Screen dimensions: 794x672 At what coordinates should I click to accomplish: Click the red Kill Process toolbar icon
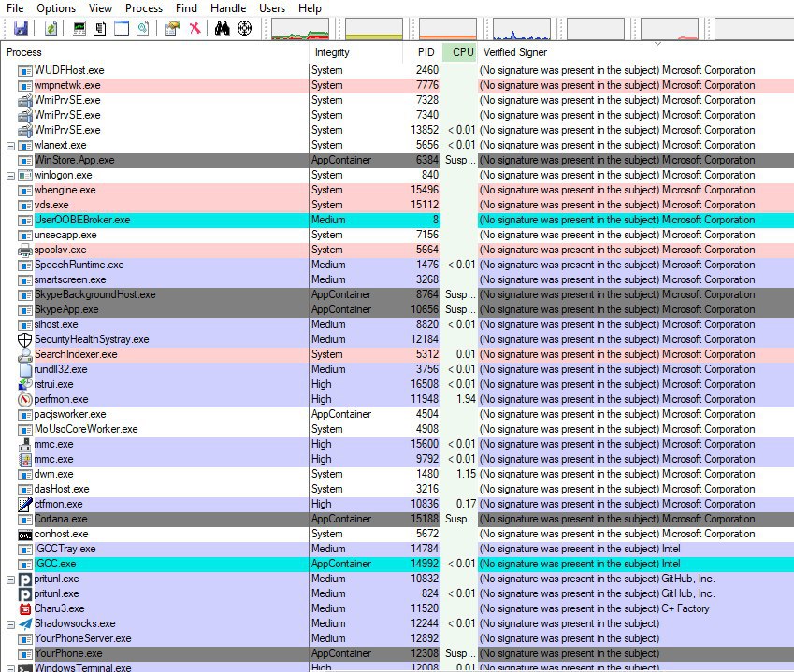[195, 28]
